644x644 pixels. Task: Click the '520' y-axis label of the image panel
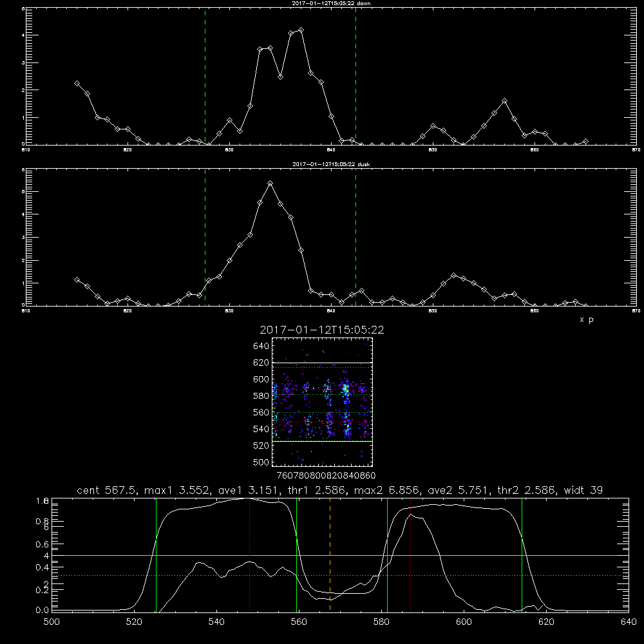(x=261, y=446)
